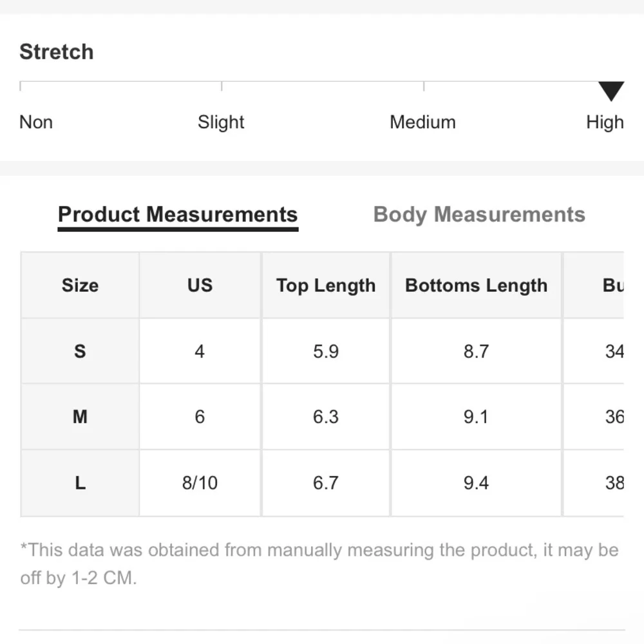Screen dimensions: 644x644
Task: Select the M size row label
Action: 80,417
